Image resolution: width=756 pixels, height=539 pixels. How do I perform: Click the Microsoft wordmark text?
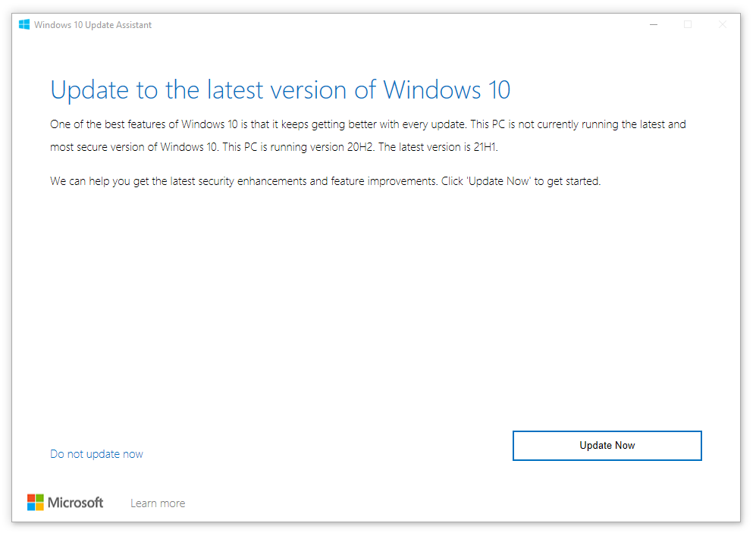pyautogui.click(x=76, y=503)
